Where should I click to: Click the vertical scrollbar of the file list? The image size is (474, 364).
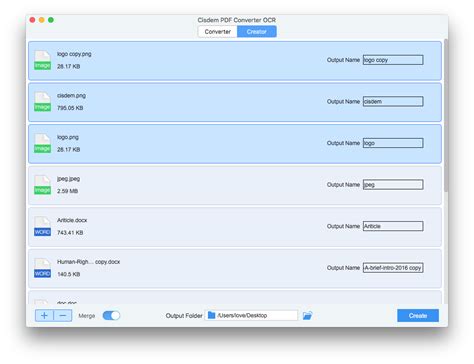pos(446,115)
